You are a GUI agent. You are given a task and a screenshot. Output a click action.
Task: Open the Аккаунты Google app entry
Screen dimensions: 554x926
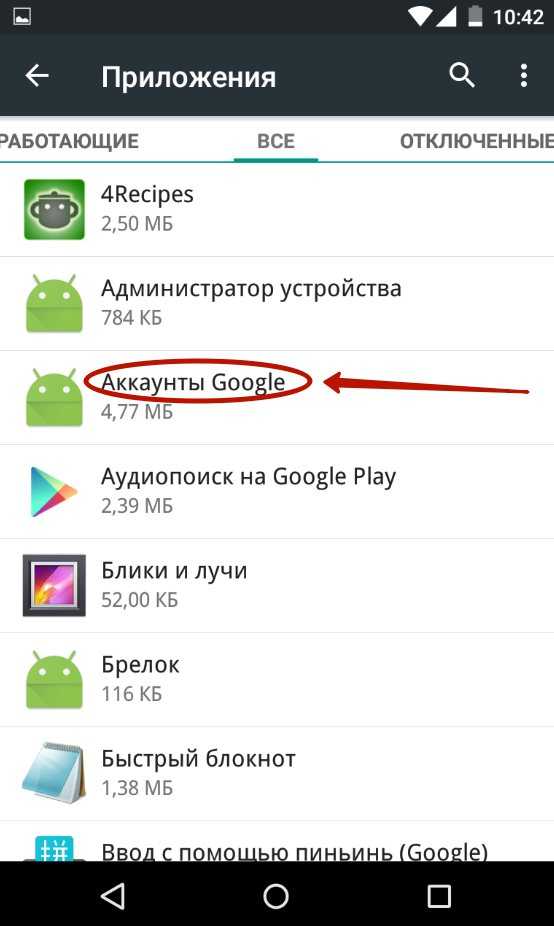tap(277, 397)
